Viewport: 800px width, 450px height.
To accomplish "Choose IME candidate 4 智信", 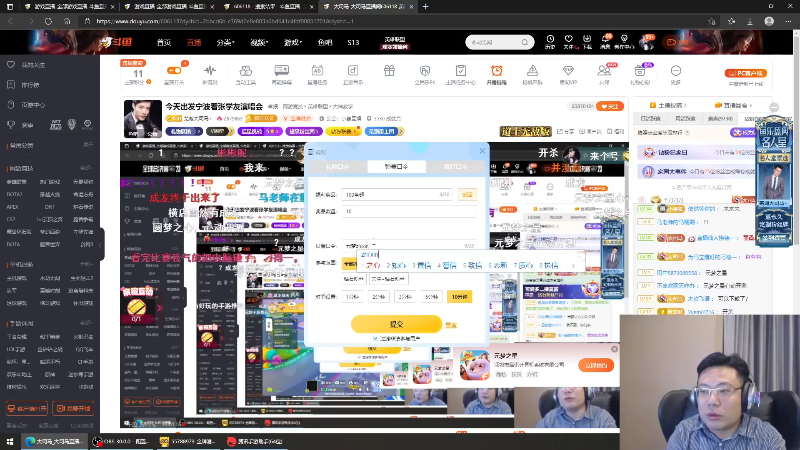I will (447, 265).
